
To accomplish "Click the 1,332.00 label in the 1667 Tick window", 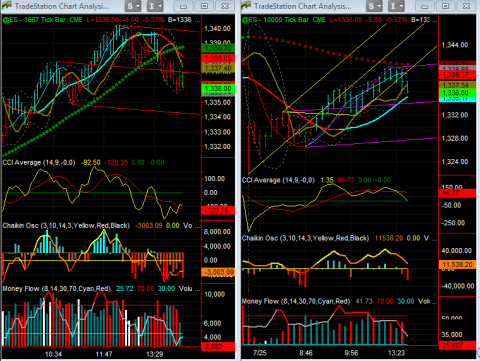I will 217,146.
